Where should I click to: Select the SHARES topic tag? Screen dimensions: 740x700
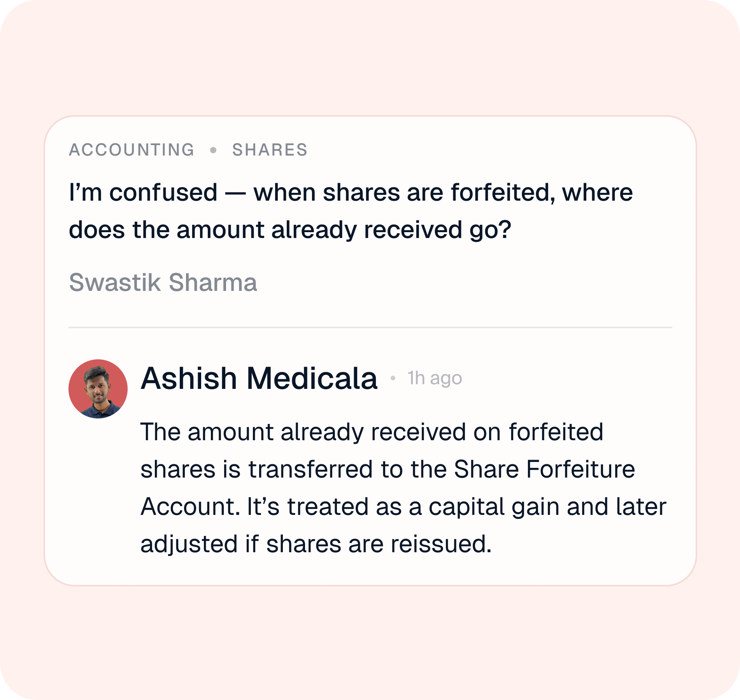coord(270,150)
